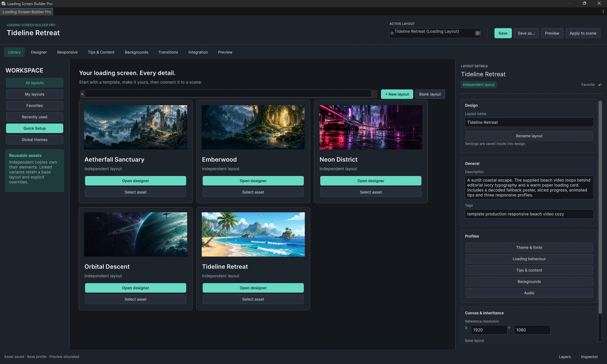This screenshot has height=364, width=607.
Task: Create a new layout with + New layout
Action: tap(397, 94)
